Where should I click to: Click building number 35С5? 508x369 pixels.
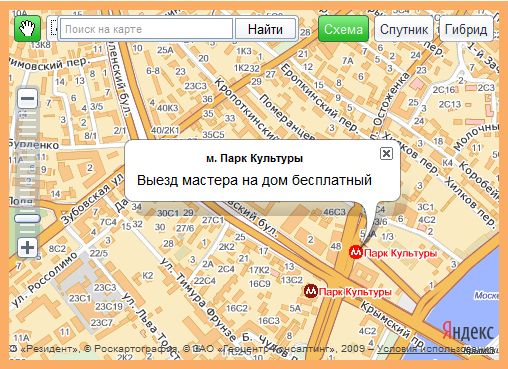point(213,135)
